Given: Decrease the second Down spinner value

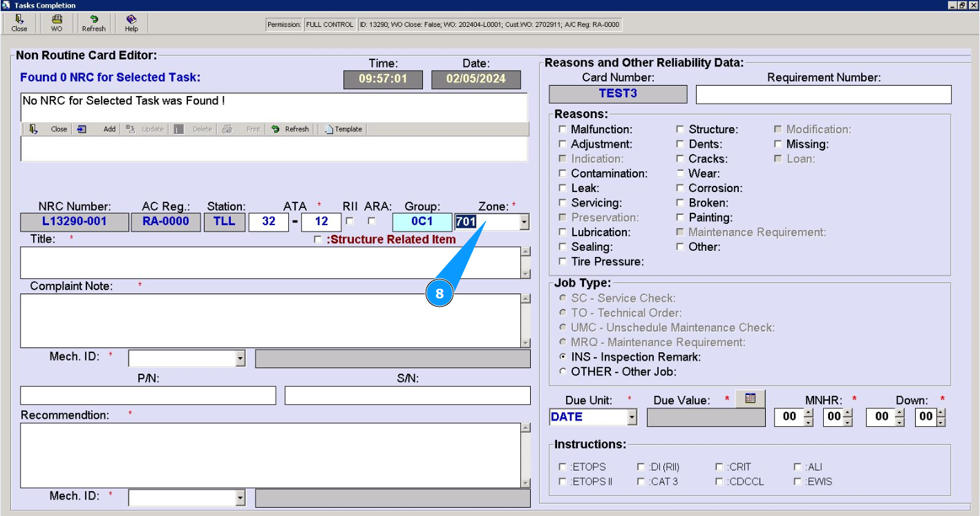Looking at the screenshot, I should [941, 421].
